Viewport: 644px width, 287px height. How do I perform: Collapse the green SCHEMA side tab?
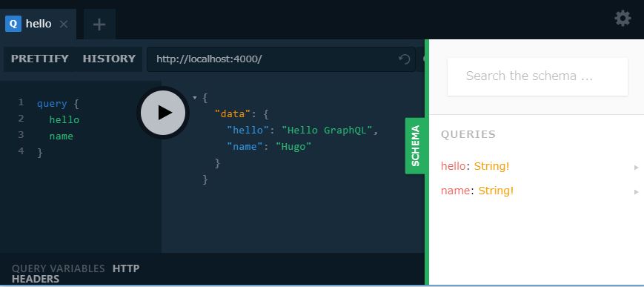415,146
